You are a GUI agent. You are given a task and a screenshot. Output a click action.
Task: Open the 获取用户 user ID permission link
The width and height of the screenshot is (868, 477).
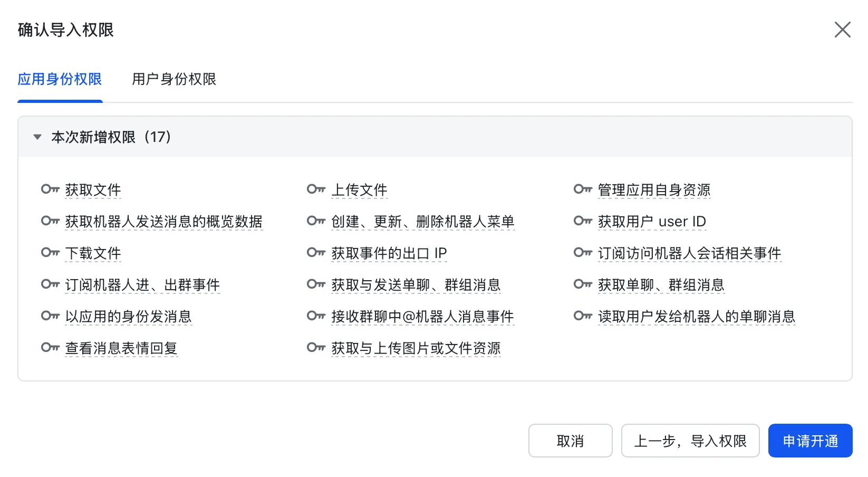coord(652,222)
